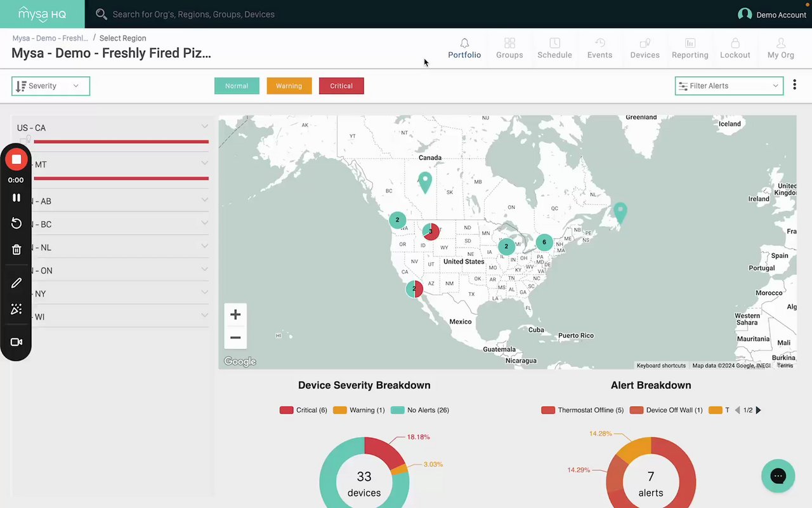
Task: Expand the ON region chevron
Action: tap(204, 269)
